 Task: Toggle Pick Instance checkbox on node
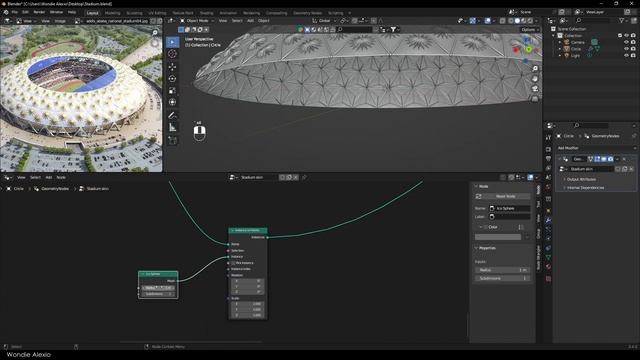click(x=233, y=263)
